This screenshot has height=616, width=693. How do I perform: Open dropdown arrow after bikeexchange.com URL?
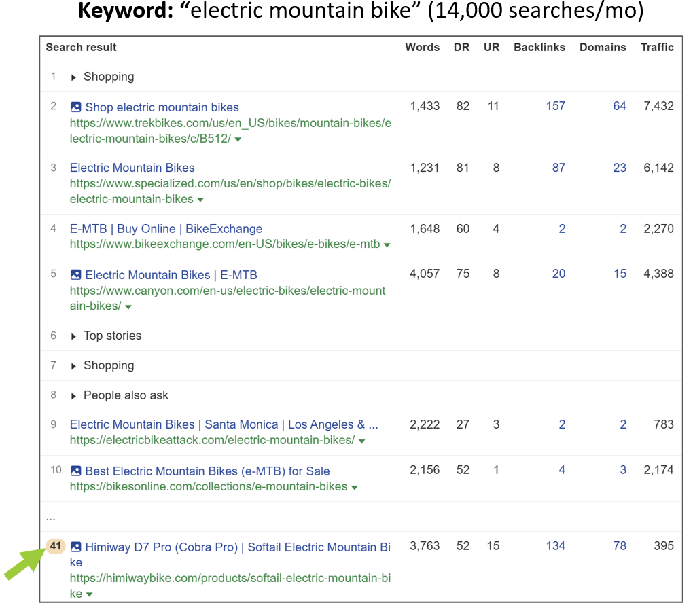click(x=387, y=245)
